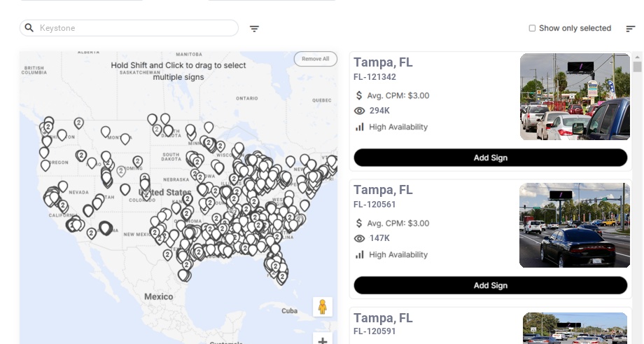Click the availability bars icon for FL-121342
The image size is (644, 344).
pos(360,127)
